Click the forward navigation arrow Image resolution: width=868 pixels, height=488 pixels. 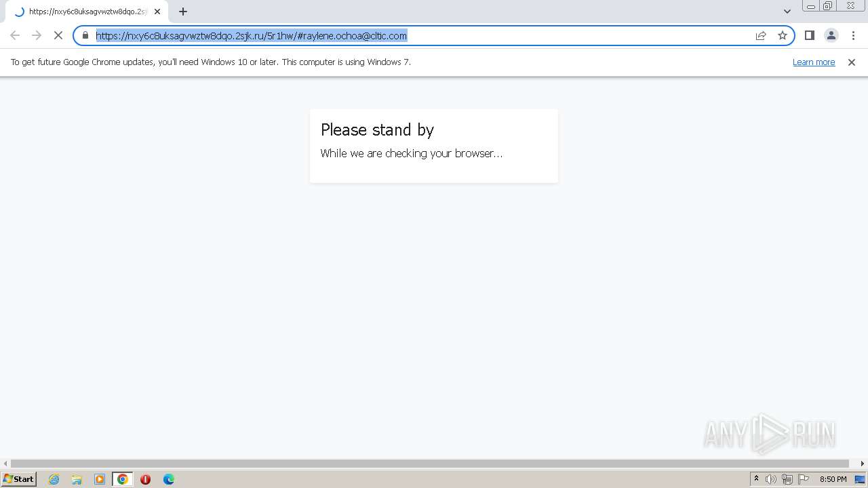pyautogui.click(x=37, y=35)
